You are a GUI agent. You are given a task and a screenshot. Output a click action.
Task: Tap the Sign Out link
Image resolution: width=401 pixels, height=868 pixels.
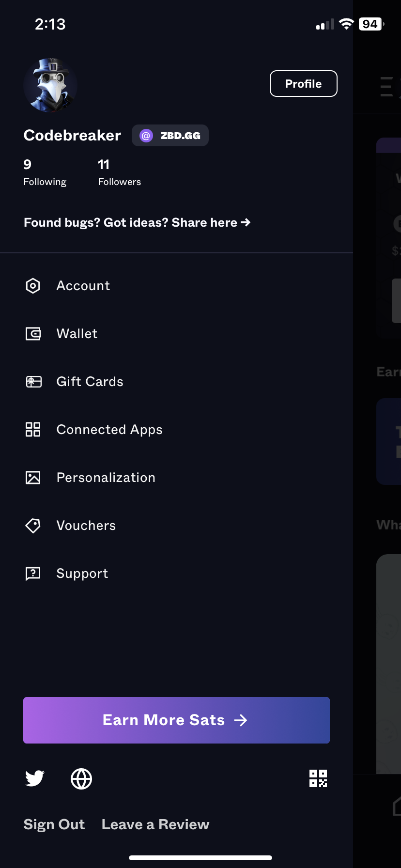54,824
